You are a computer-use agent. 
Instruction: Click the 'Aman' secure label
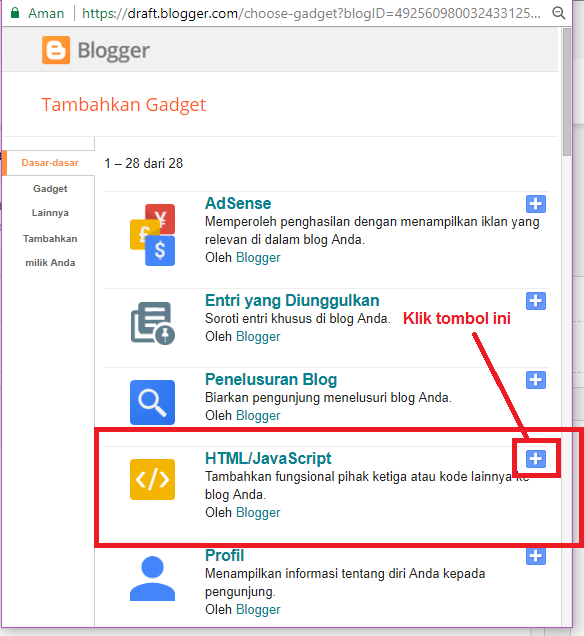point(46,13)
